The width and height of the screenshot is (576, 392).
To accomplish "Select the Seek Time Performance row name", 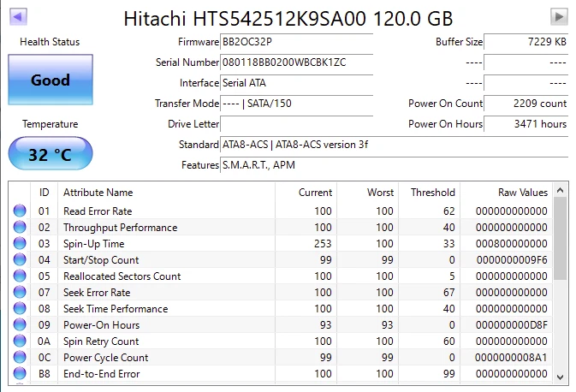I will 116,309.
